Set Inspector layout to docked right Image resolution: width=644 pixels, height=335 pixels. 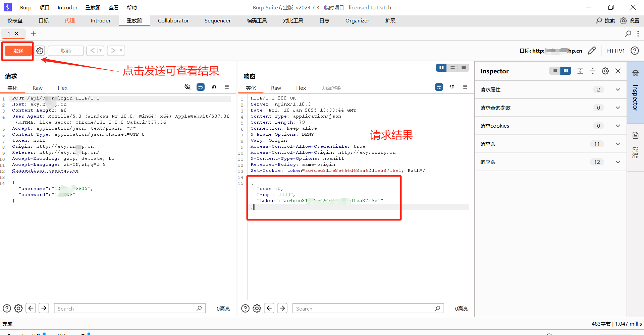coord(566,71)
